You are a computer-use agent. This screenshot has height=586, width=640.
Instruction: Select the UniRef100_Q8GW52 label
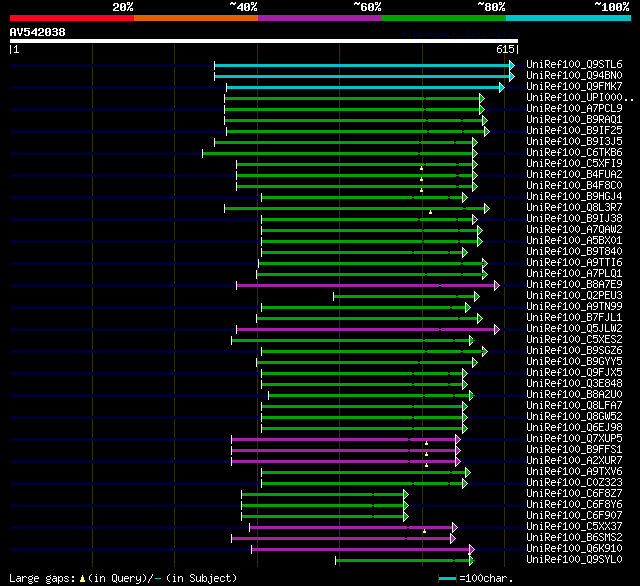tap(574, 417)
